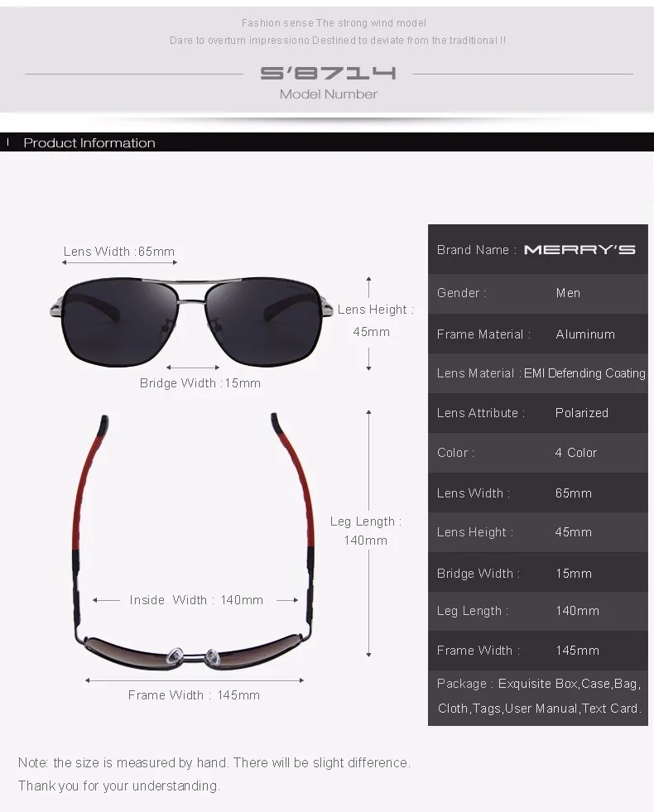Click the table's 'Frame Width :' label

(478, 651)
